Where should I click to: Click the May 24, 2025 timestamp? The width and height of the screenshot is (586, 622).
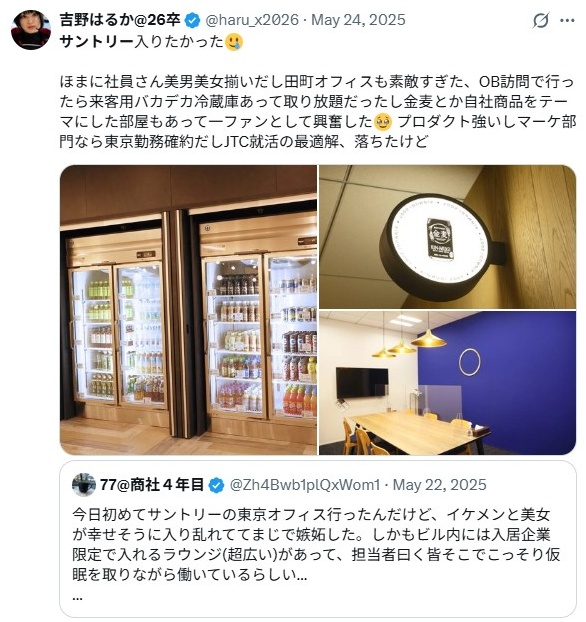pos(358,20)
